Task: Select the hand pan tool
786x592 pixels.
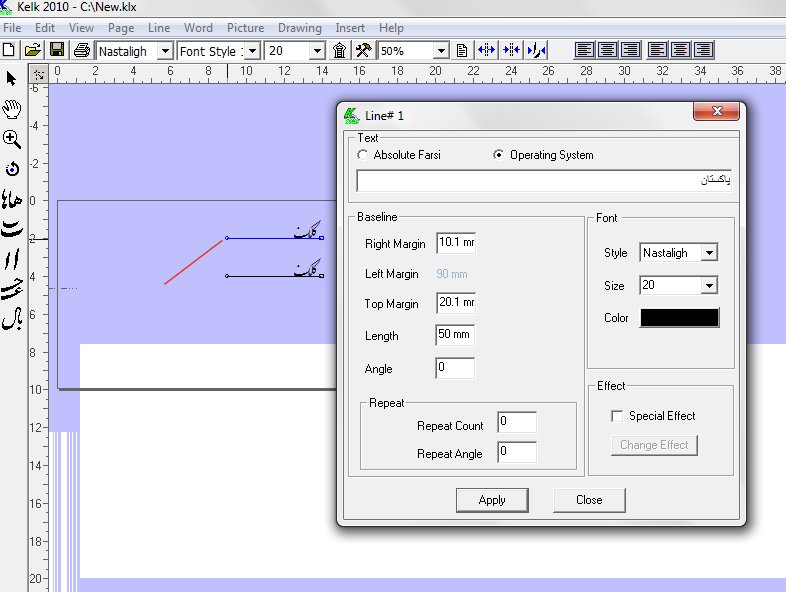Action: tap(12, 109)
